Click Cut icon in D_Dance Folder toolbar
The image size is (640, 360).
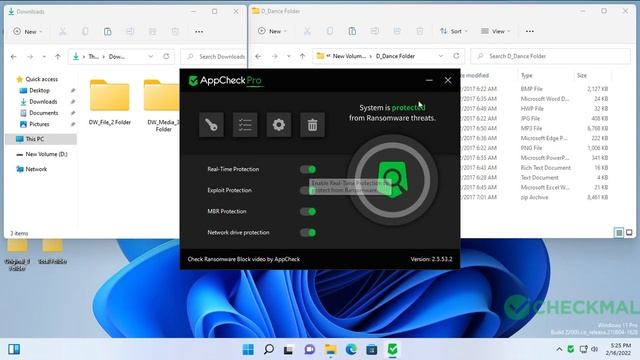pos(307,31)
